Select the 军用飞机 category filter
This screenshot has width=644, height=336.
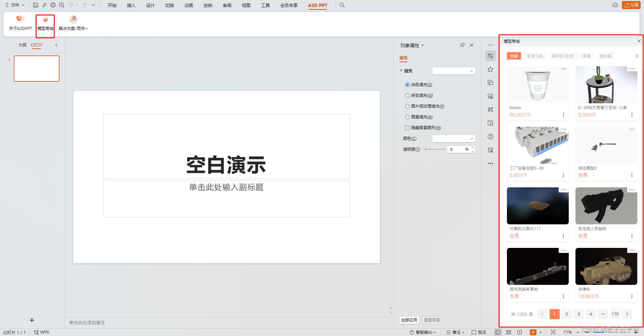pyautogui.click(x=534, y=56)
